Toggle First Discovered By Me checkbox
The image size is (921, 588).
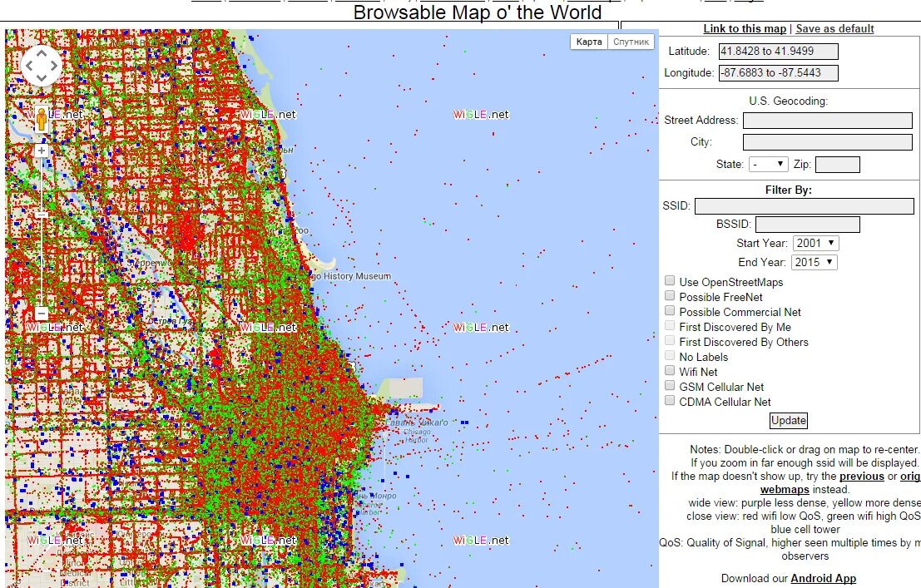click(x=670, y=325)
